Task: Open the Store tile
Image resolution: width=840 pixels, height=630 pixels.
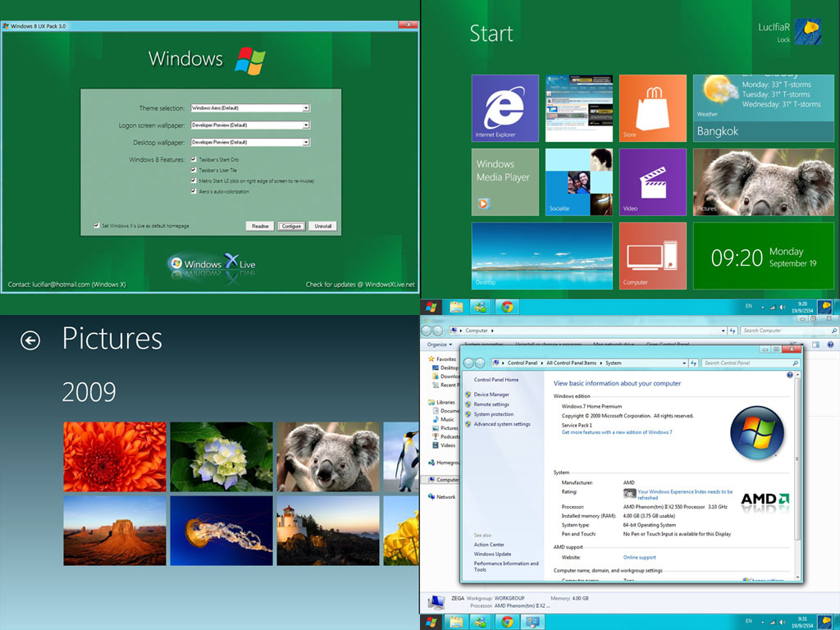Action: coord(652,107)
